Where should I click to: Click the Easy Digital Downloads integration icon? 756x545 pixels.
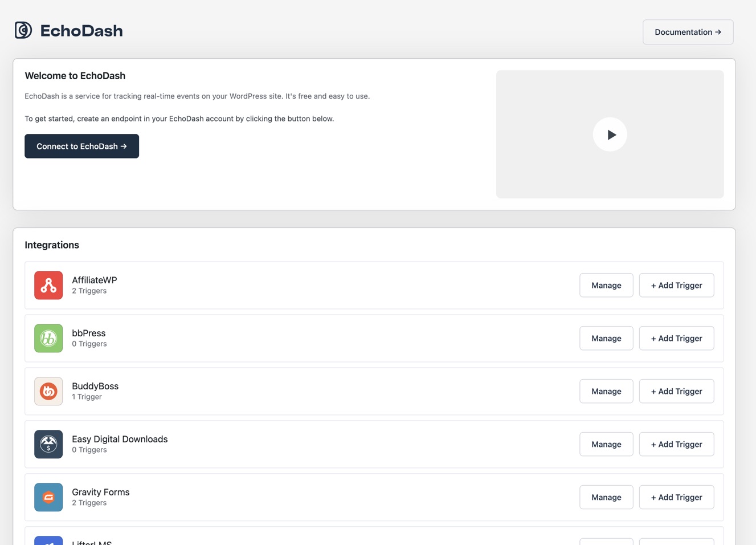48,444
